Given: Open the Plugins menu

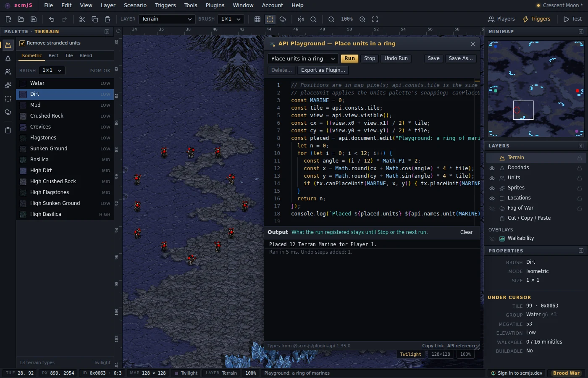Looking at the screenshot, I should pyautogui.click(x=215, y=5).
